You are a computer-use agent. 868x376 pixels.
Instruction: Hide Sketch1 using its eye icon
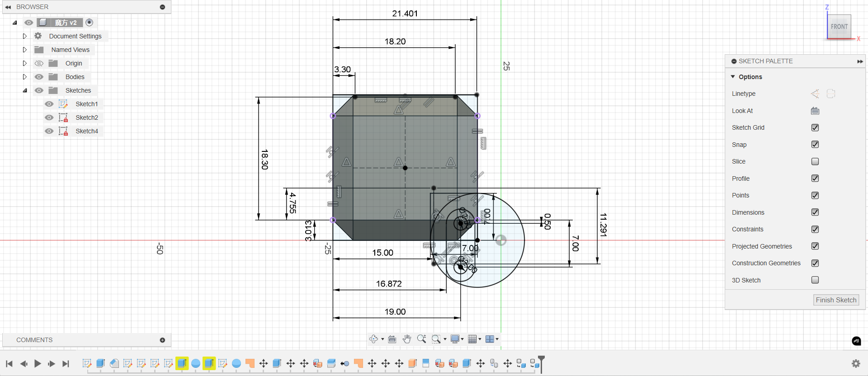(49, 104)
